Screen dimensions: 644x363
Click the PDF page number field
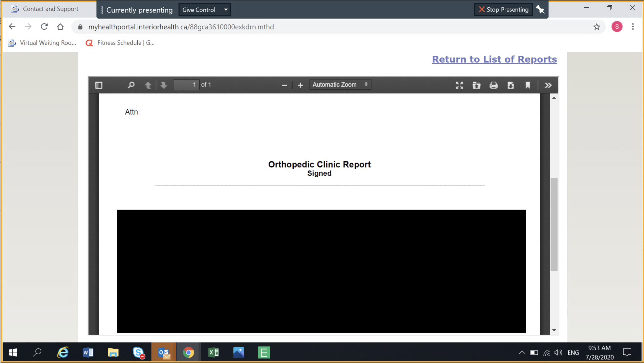click(186, 85)
